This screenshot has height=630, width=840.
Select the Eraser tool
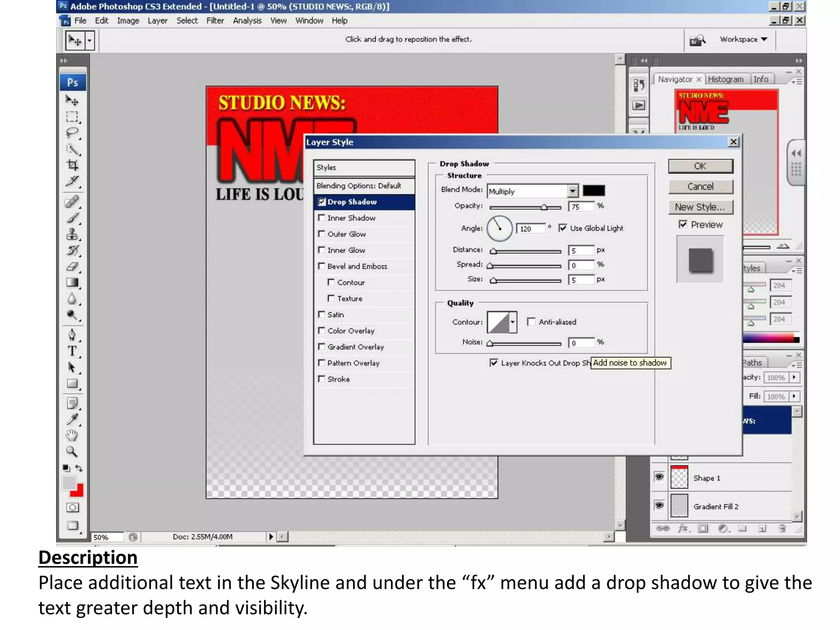point(72,267)
